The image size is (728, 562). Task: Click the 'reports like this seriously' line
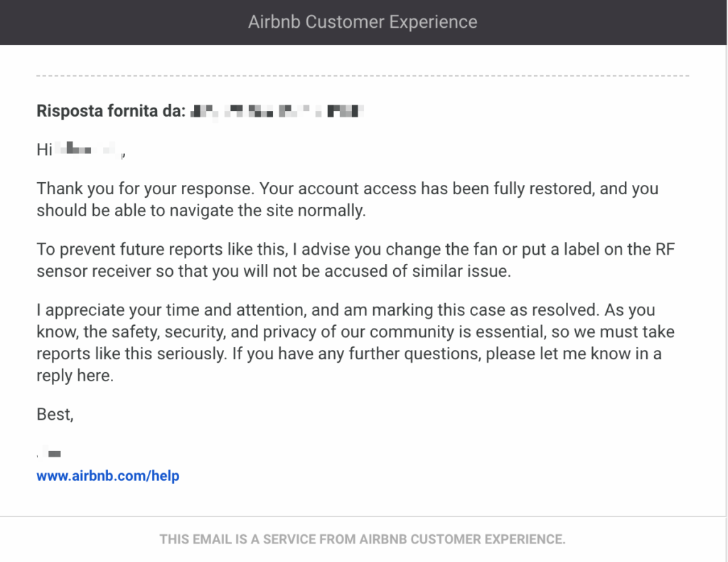349,354
